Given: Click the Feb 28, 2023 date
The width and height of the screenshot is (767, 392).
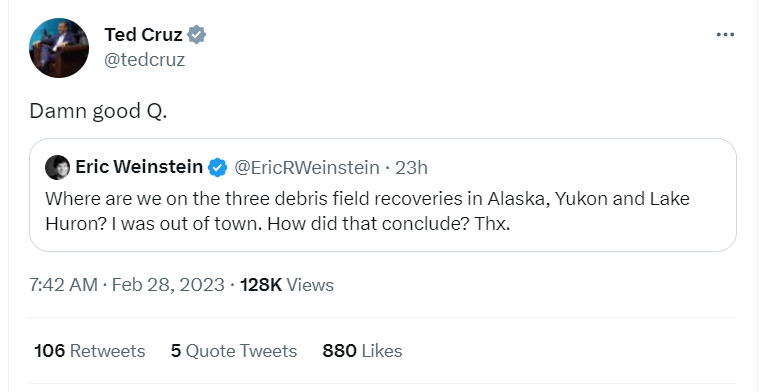Looking at the screenshot, I should [x=168, y=285].
